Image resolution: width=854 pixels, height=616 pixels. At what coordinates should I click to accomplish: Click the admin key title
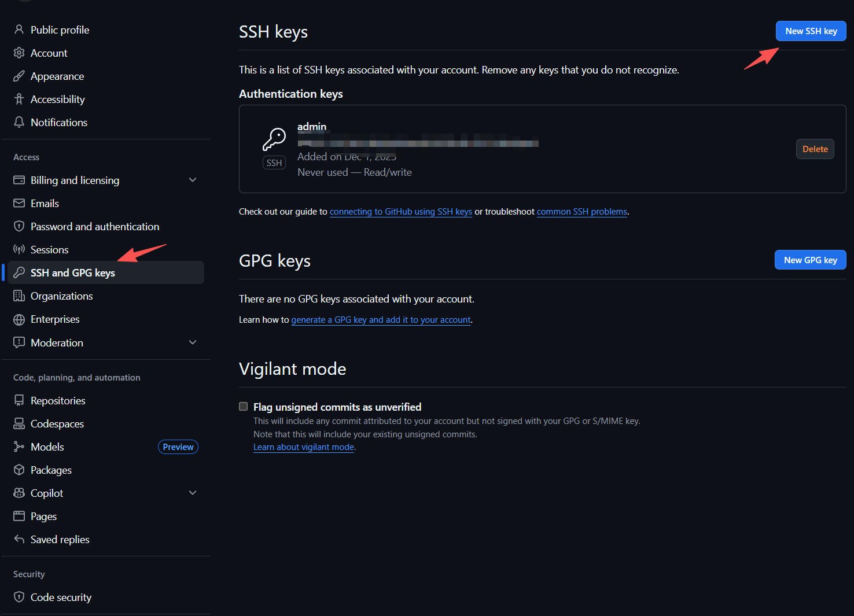(x=312, y=126)
